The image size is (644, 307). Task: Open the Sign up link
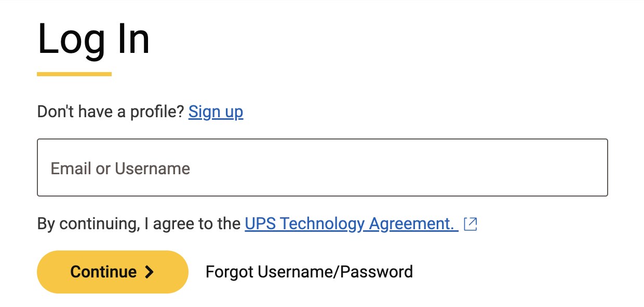[x=216, y=111]
